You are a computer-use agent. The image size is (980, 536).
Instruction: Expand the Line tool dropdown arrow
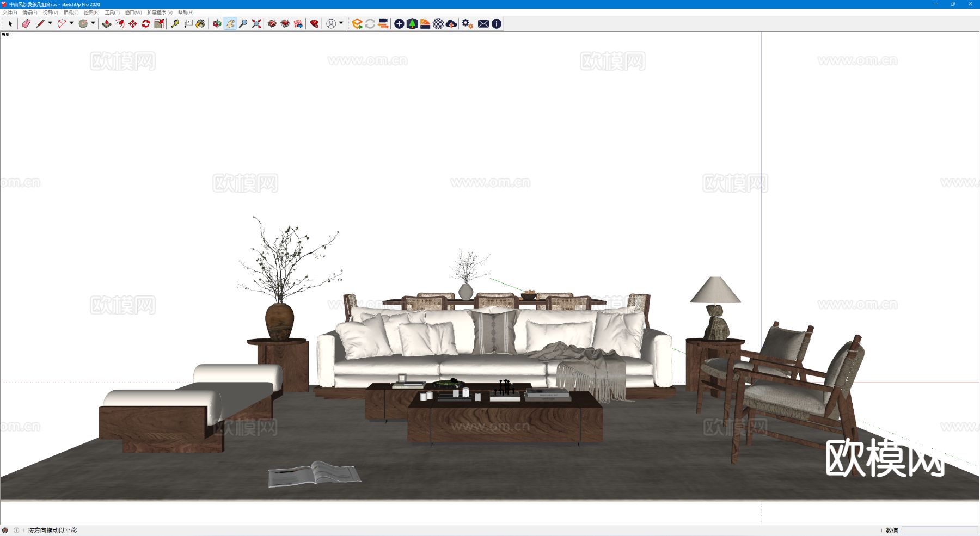coord(50,23)
